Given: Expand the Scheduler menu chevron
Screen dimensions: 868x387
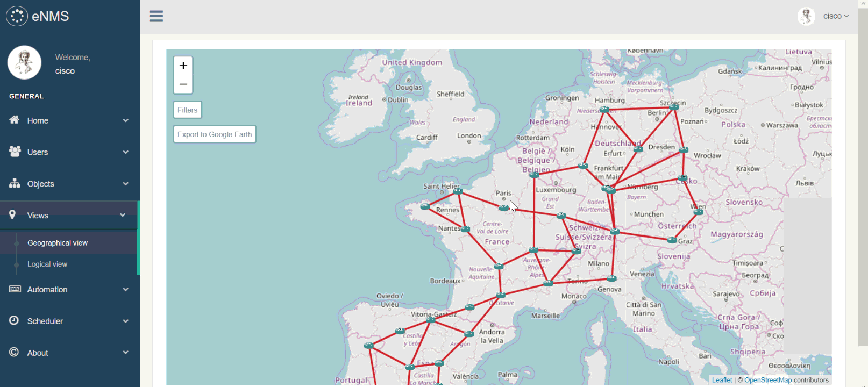Looking at the screenshot, I should pos(125,321).
